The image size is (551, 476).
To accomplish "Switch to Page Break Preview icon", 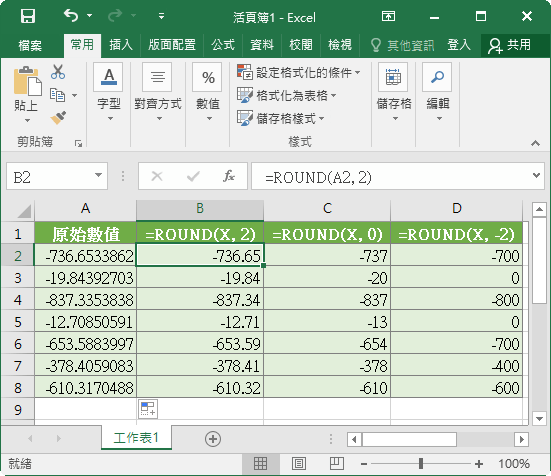I will click(x=337, y=464).
